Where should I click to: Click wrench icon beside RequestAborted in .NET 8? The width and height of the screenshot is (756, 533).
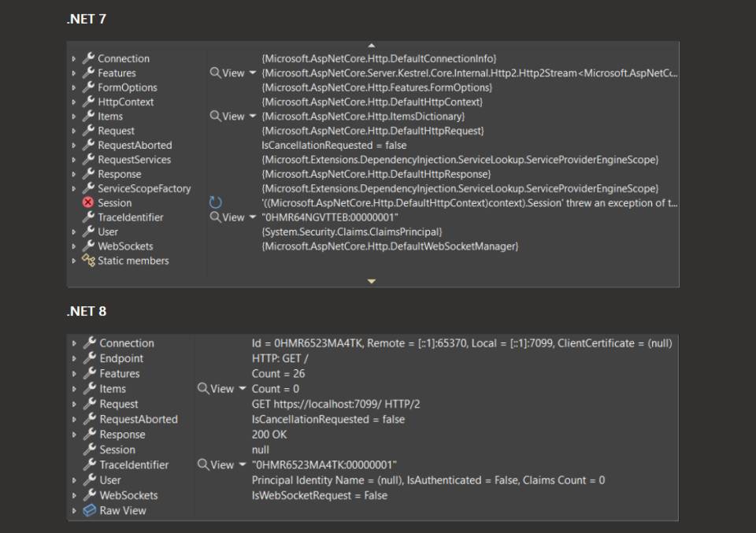(x=90, y=419)
